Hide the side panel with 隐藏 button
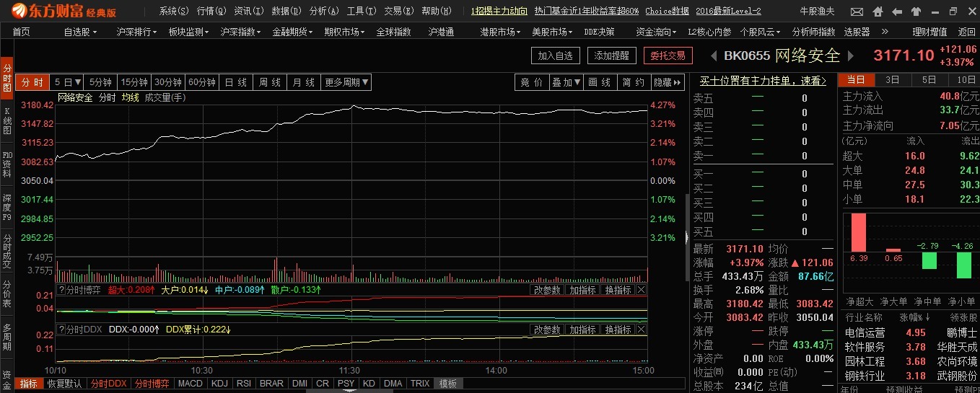 pos(668,82)
